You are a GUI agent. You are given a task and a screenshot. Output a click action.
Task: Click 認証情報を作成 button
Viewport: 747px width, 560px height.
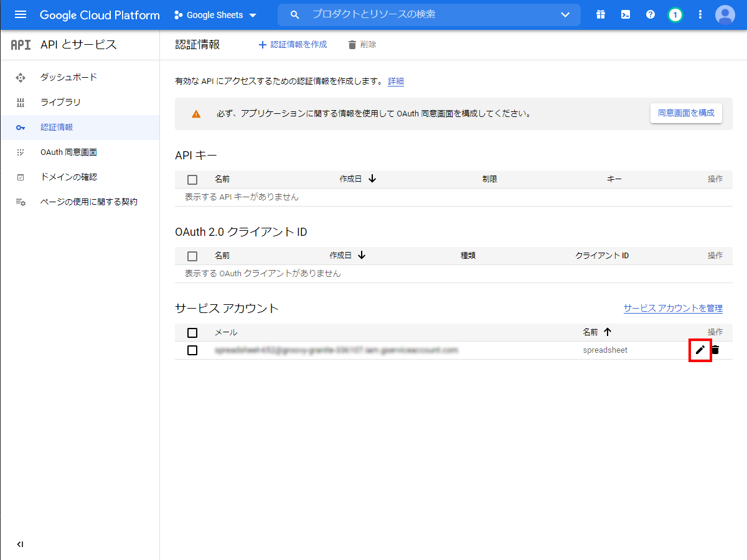[x=293, y=45]
